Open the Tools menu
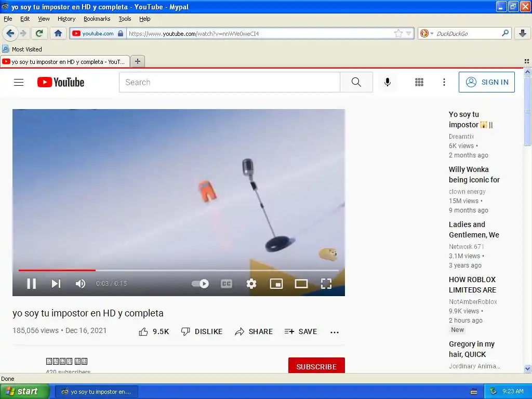This screenshot has height=399, width=532. (x=125, y=19)
